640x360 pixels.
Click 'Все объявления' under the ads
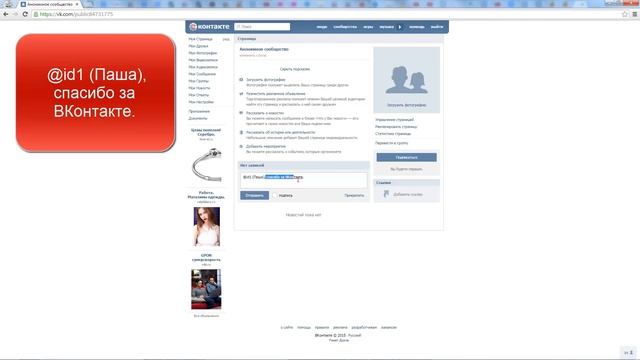pos(206,316)
